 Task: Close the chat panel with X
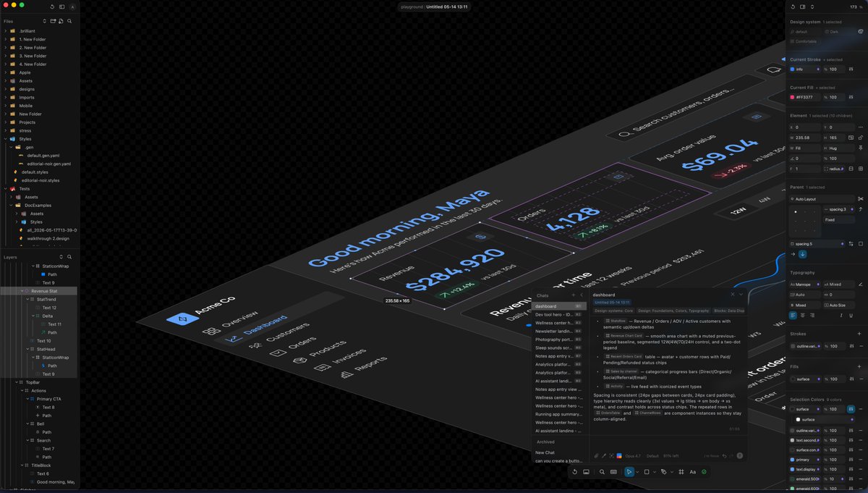click(x=732, y=295)
